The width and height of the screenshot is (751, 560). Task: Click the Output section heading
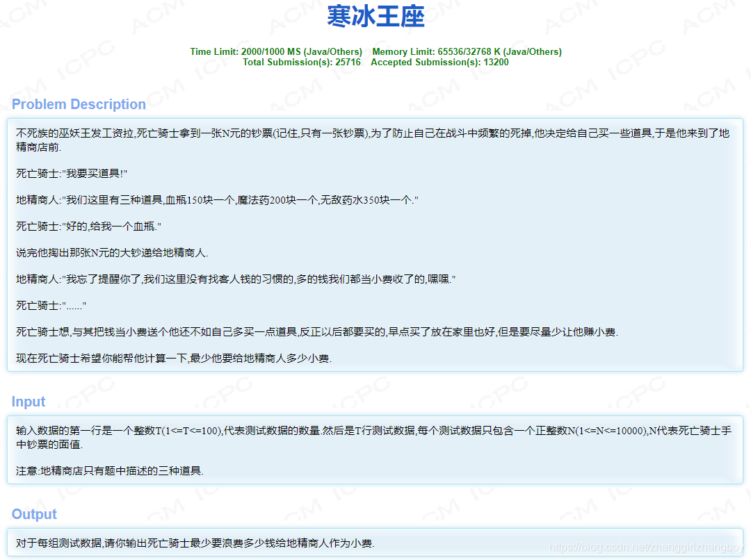pyautogui.click(x=34, y=514)
